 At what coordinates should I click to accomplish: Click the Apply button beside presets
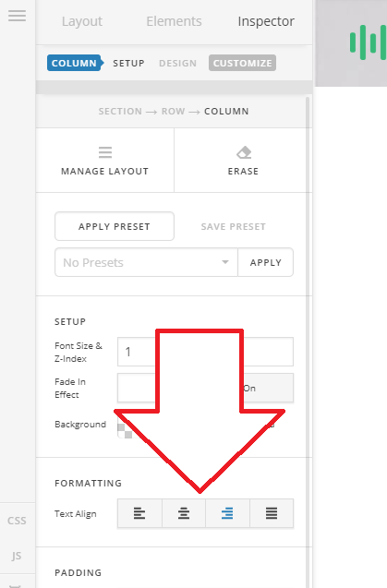point(266,262)
